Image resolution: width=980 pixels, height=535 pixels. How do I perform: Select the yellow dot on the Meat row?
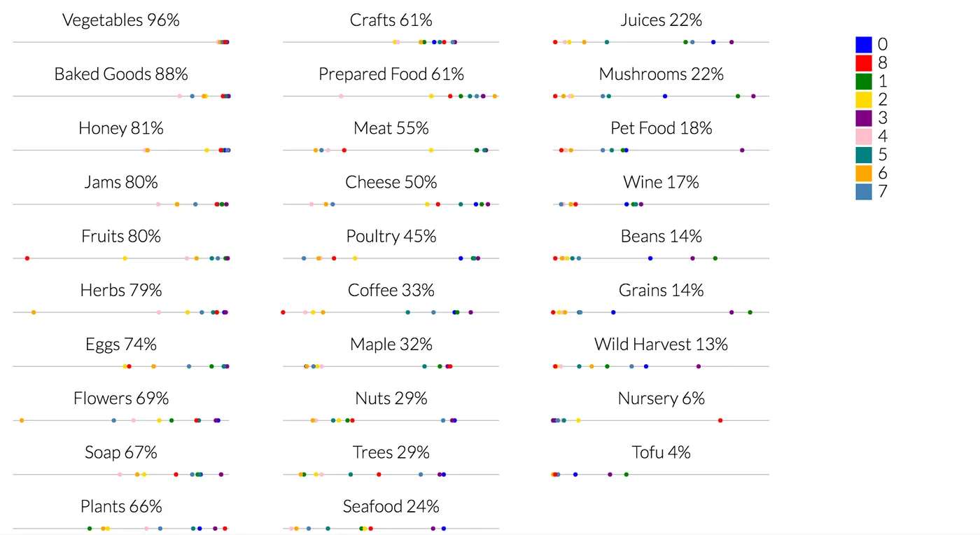tap(431, 151)
